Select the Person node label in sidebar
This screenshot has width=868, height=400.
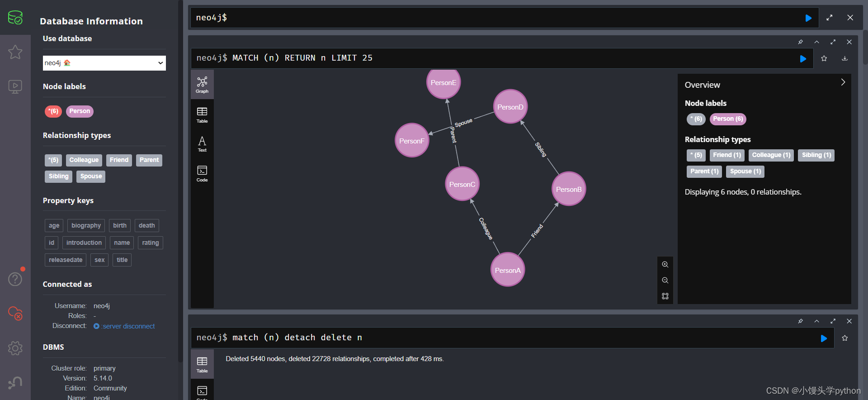click(80, 111)
